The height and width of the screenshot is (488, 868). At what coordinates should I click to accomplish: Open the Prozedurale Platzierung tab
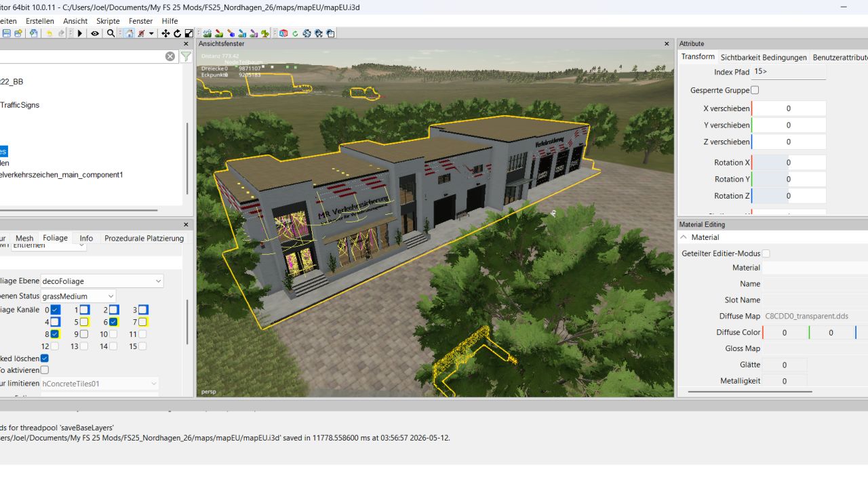click(x=144, y=238)
